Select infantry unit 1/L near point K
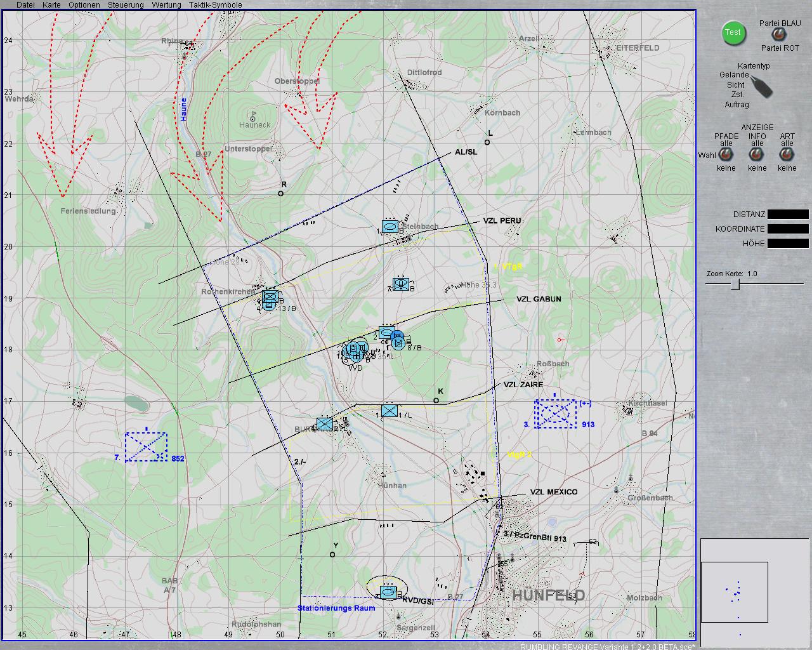The image size is (812, 650). 390,411
